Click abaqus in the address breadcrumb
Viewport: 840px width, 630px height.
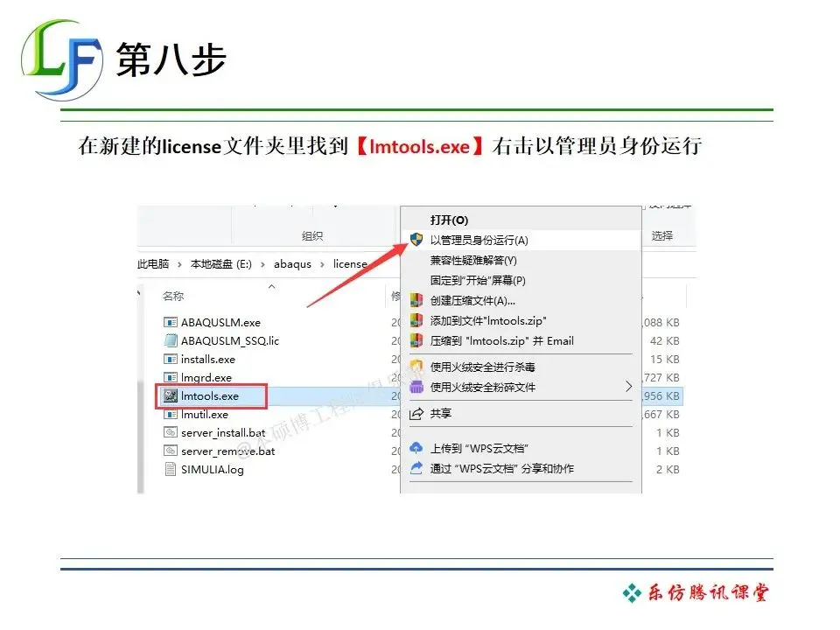click(292, 264)
